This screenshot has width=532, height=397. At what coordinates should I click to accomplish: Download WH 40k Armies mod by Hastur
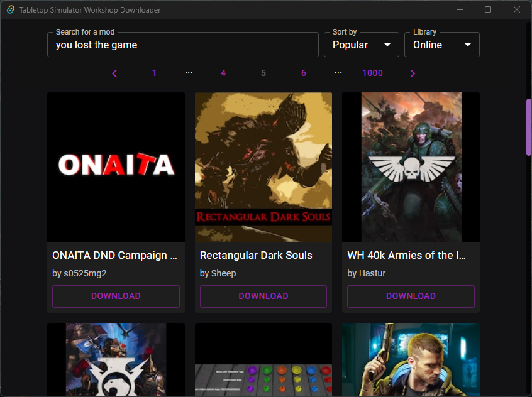pos(411,296)
